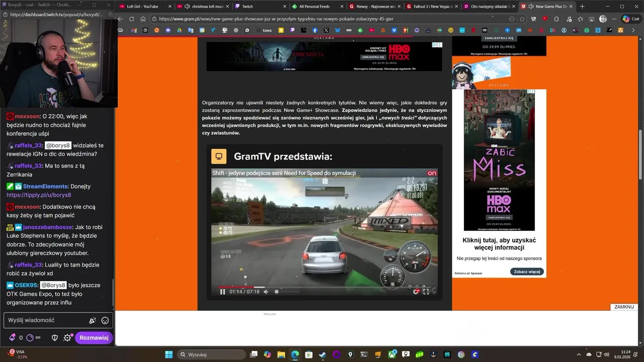
Task: Mute the New Game Plus tab audio
Action: point(531,7)
